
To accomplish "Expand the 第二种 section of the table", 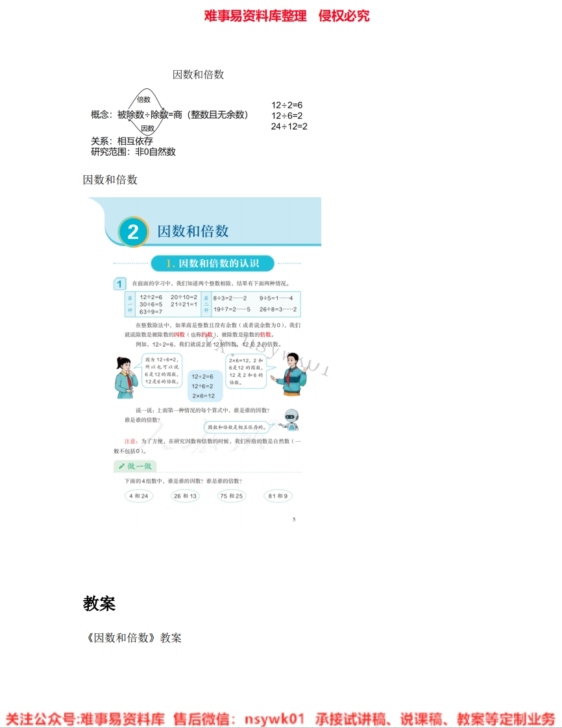I will tap(206, 304).
